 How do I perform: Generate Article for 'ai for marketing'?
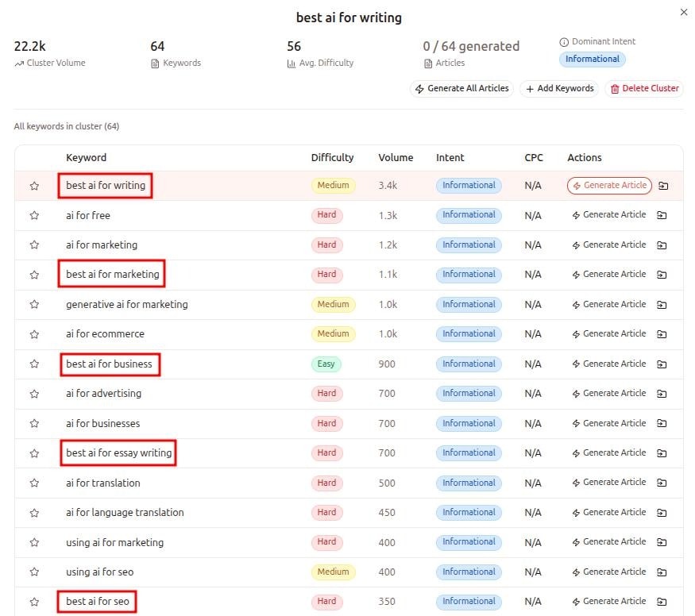[609, 245]
